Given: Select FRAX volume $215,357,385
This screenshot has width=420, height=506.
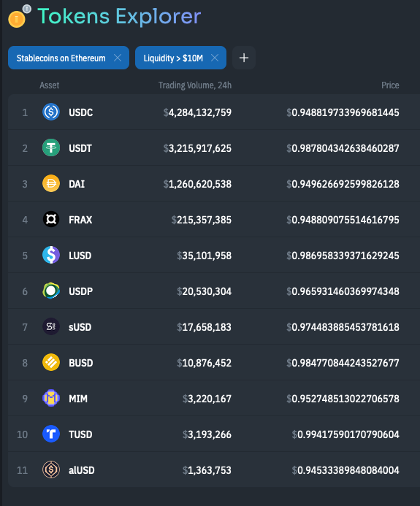Looking at the screenshot, I should [x=202, y=220].
